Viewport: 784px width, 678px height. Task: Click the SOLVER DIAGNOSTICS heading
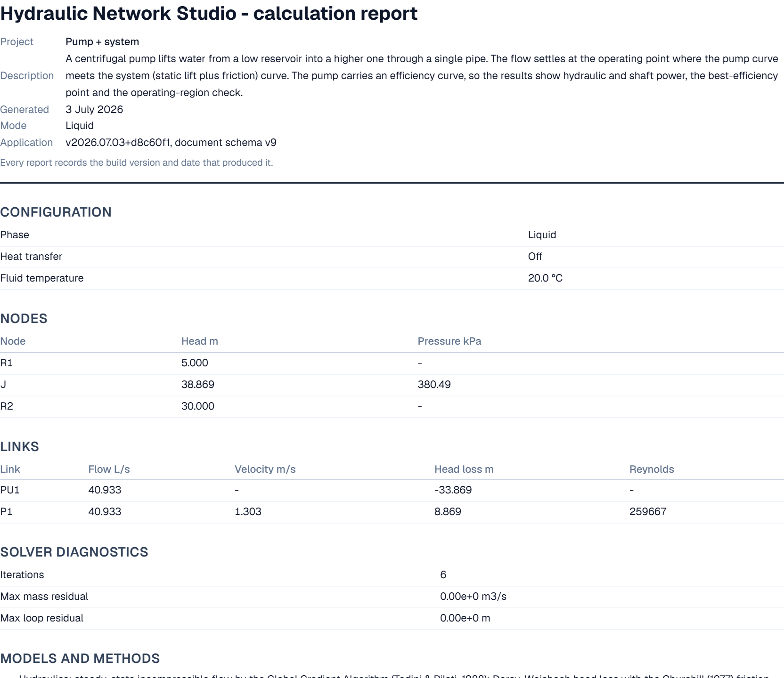(74, 552)
